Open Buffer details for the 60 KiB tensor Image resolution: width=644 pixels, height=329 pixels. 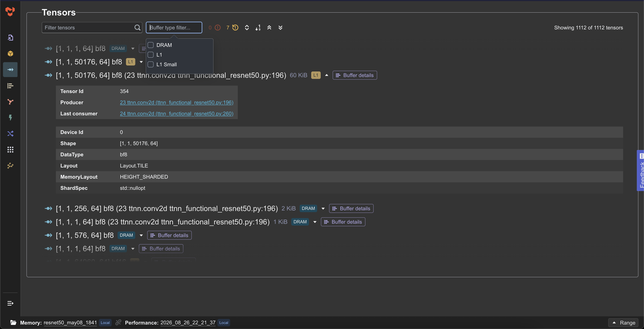(355, 75)
